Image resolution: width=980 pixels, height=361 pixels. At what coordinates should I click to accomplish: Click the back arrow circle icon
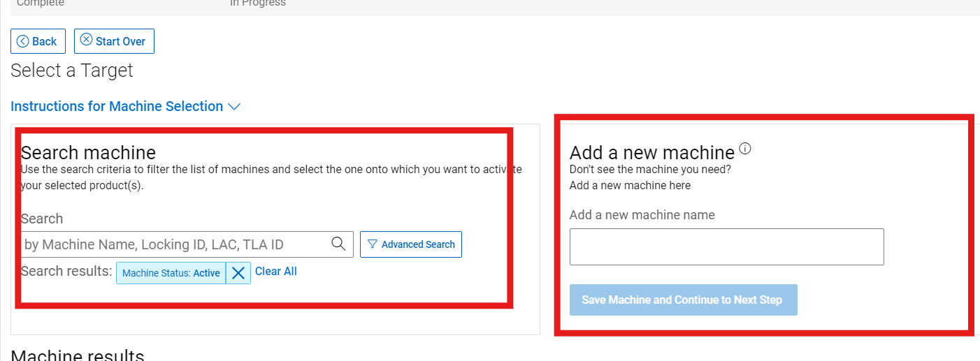tap(23, 41)
